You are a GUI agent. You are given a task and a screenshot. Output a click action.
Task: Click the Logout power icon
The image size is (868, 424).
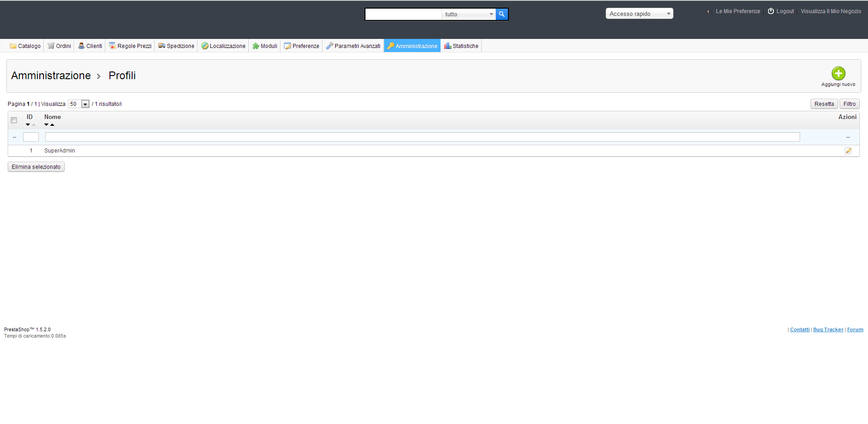tap(771, 11)
